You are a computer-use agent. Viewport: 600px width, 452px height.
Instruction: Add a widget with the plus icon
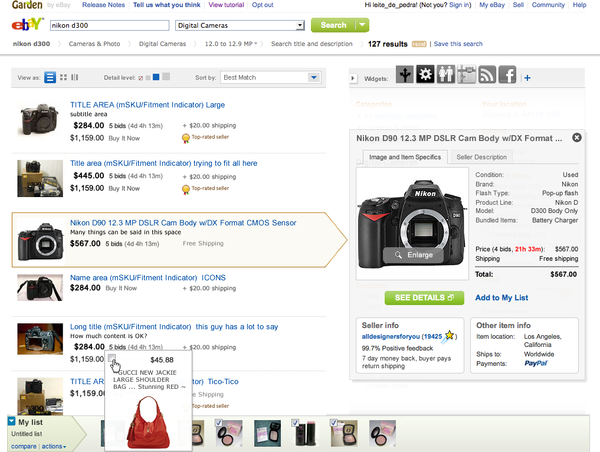click(x=527, y=78)
